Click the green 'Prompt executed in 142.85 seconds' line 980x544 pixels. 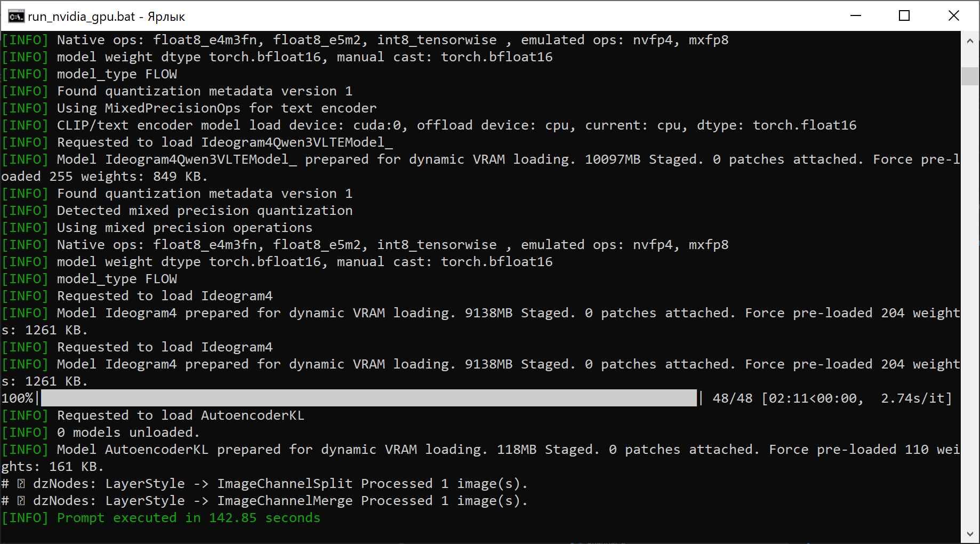tap(161, 517)
